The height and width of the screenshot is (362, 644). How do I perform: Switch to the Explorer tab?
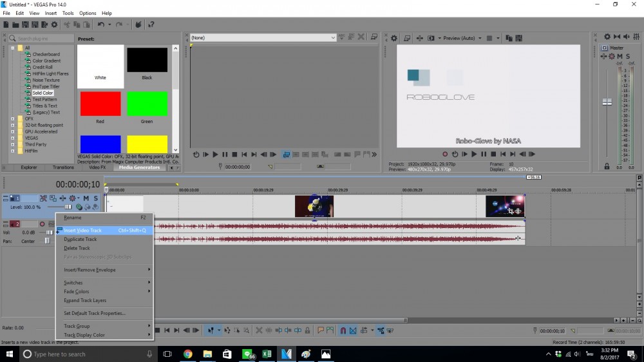(x=29, y=167)
